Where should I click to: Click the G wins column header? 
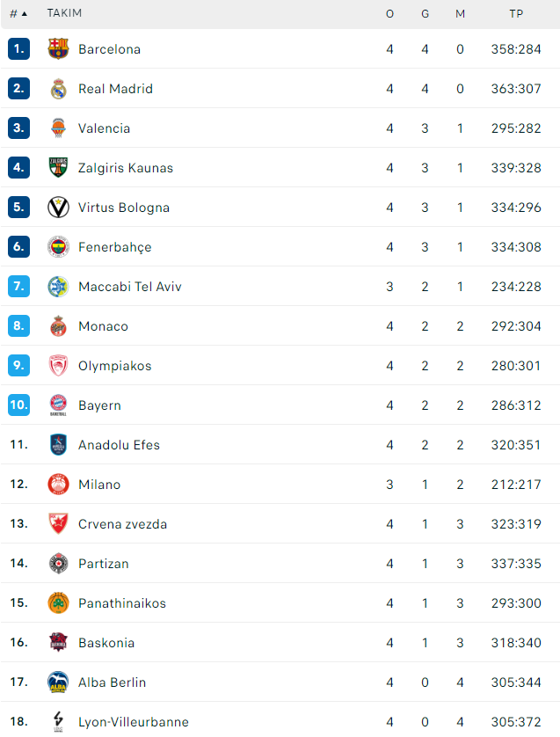pyautogui.click(x=425, y=13)
